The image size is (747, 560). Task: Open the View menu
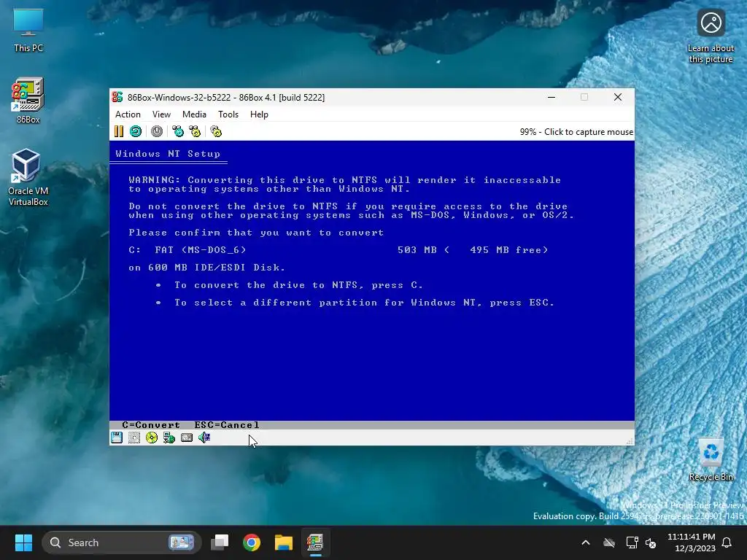[161, 114]
